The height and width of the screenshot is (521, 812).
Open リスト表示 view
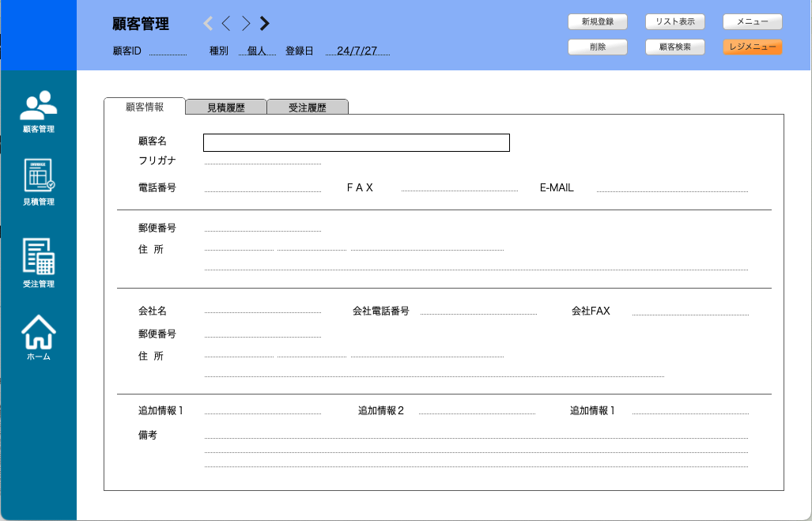click(x=674, y=21)
